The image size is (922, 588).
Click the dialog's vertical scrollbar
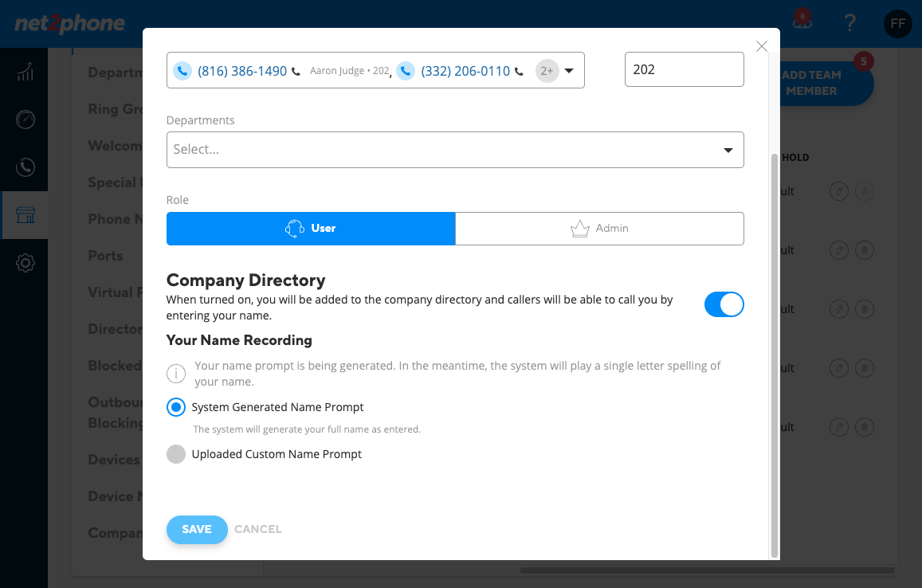click(775, 355)
